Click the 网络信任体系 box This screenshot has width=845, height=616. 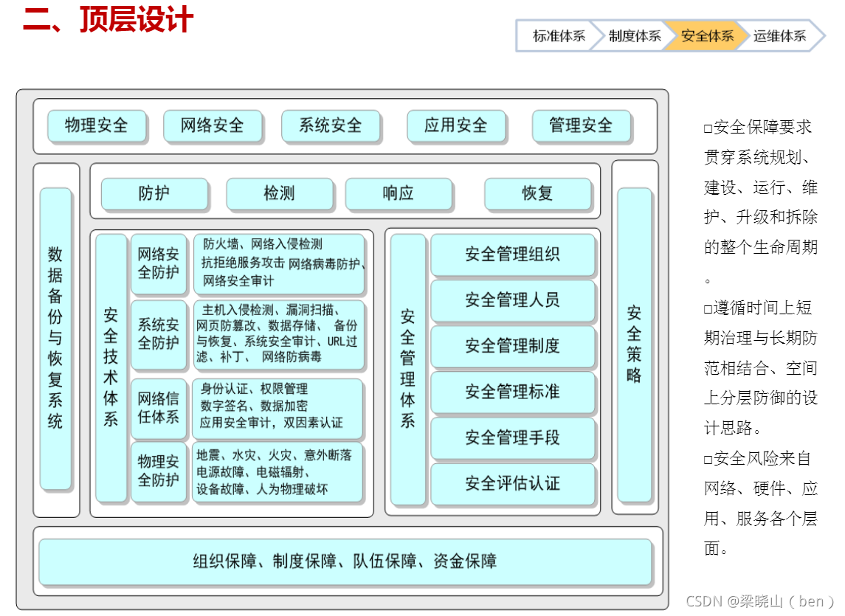[159, 408]
